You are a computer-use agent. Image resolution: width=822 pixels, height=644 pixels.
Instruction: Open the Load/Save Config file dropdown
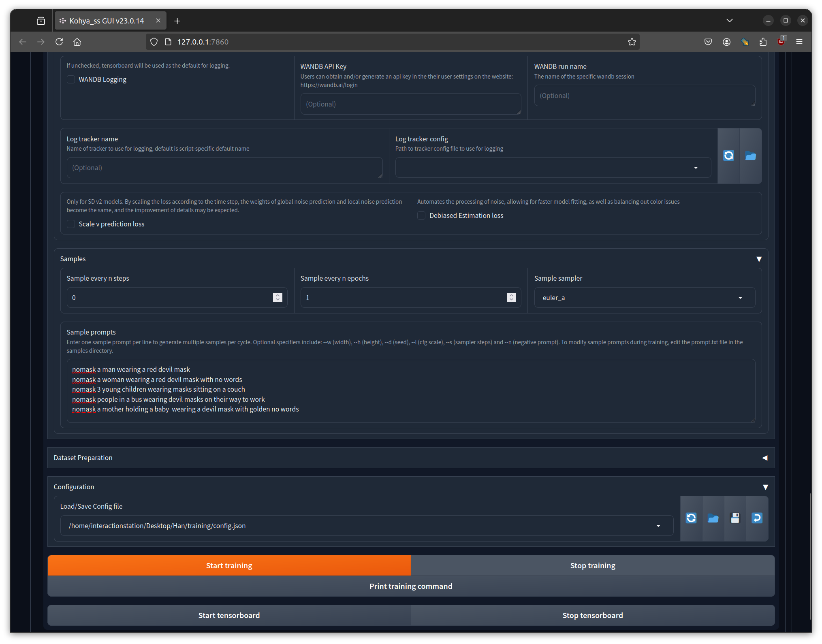[x=367, y=526]
